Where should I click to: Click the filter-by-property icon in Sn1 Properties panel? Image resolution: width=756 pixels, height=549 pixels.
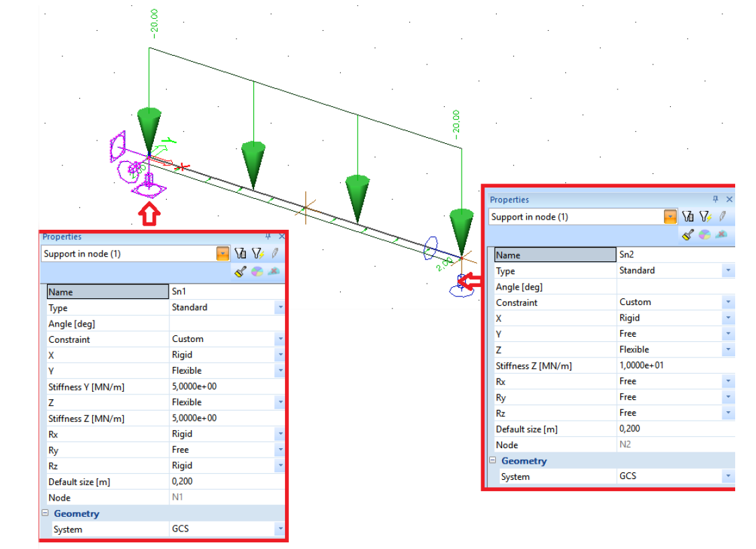(x=241, y=253)
